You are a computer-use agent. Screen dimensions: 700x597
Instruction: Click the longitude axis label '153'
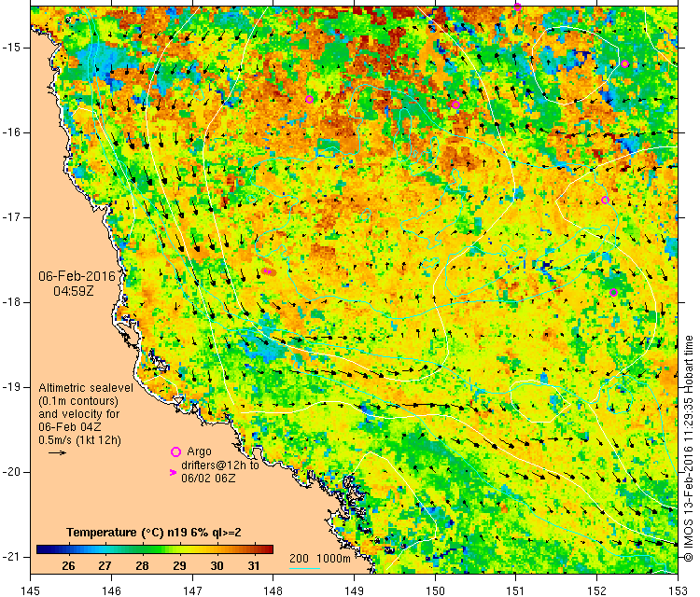[679, 590]
